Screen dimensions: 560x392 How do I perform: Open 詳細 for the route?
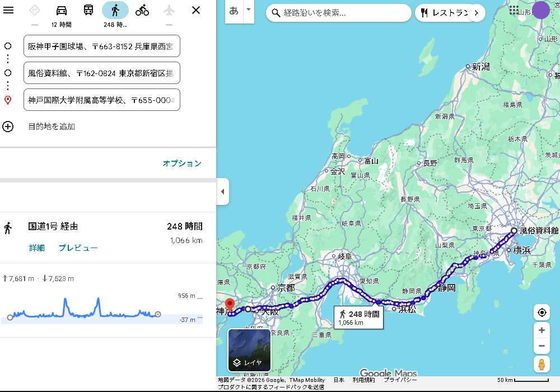click(37, 248)
